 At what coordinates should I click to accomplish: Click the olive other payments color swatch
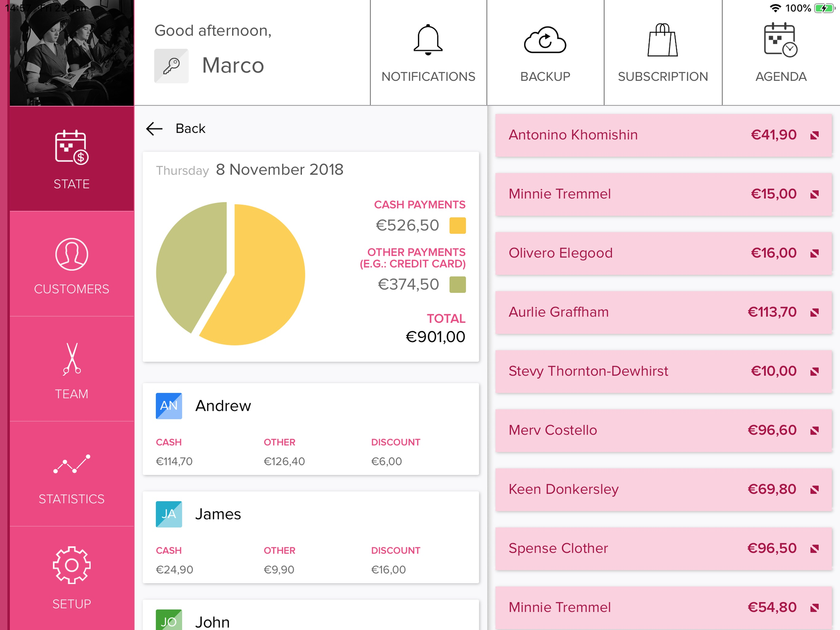458,285
